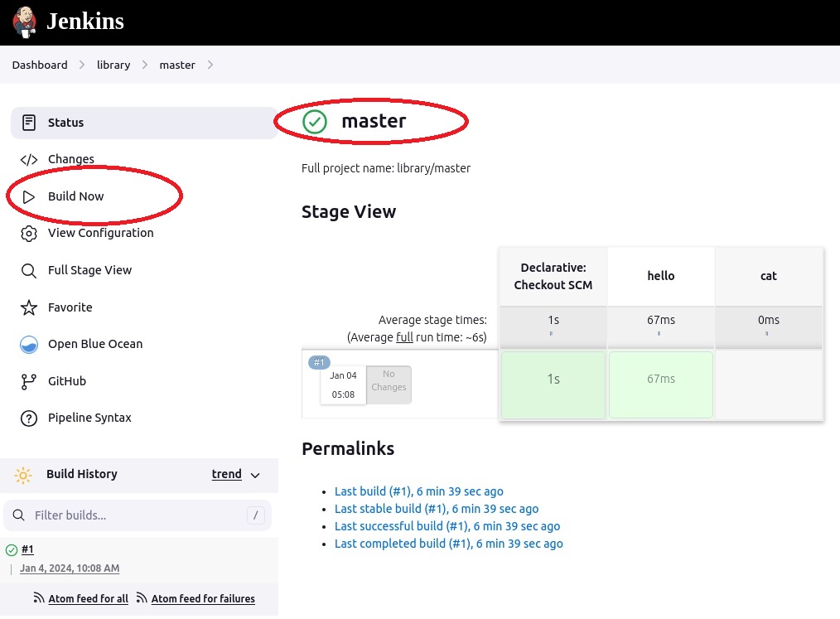This screenshot has width=840, height=619.
Task: Open the Jenkins home title link
Action: tap(85, 22)
